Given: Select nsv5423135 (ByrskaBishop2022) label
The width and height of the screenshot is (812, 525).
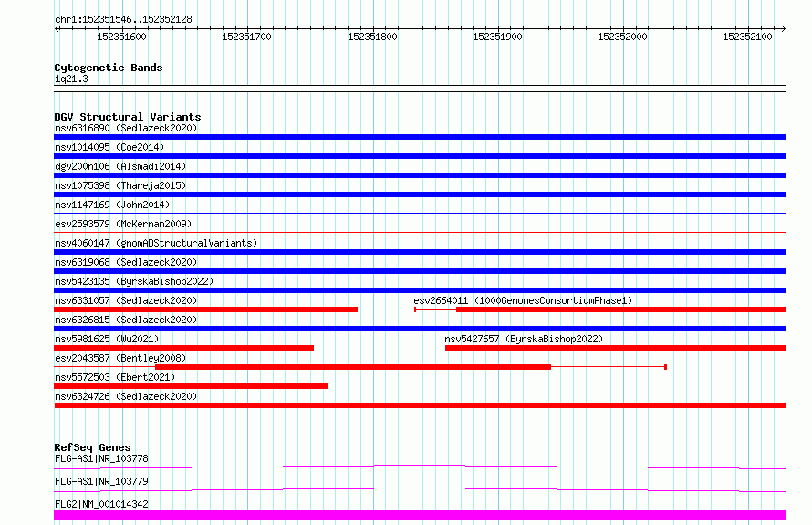Looking at the screenshot, I should (134, 281).
